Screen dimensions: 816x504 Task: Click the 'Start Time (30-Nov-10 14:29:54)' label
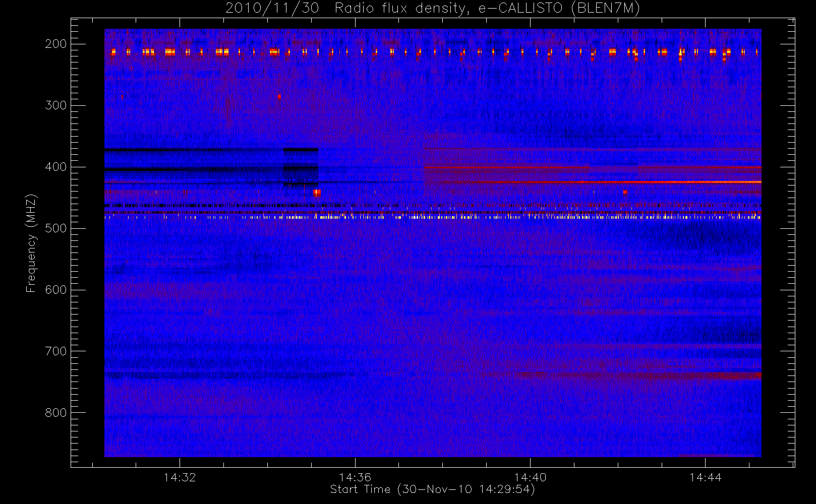pos(432,489)
